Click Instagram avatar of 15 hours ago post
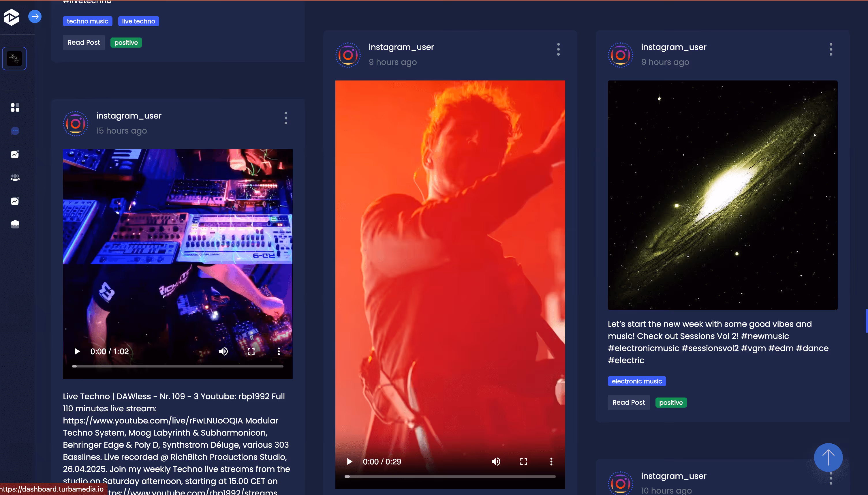This screenshot has width=868, height=495. point(76,123)
